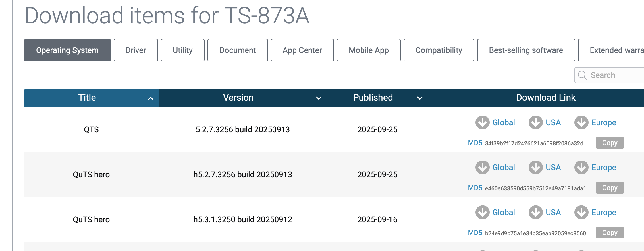Copy MD5 for QuTS hero h5.3.1.3250
This screenshot has height=251, width=644.
point(610,233)
